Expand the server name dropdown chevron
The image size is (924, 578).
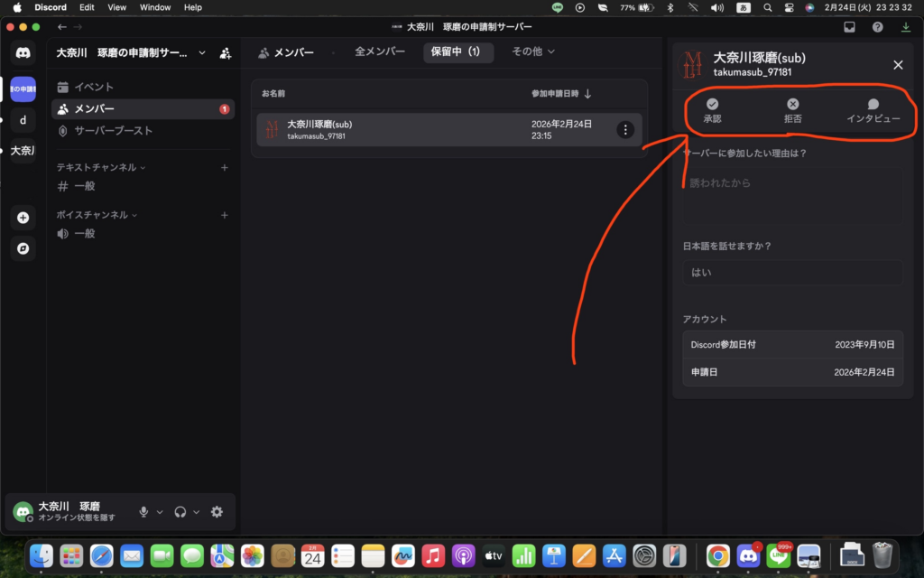[x=202, y=52]
